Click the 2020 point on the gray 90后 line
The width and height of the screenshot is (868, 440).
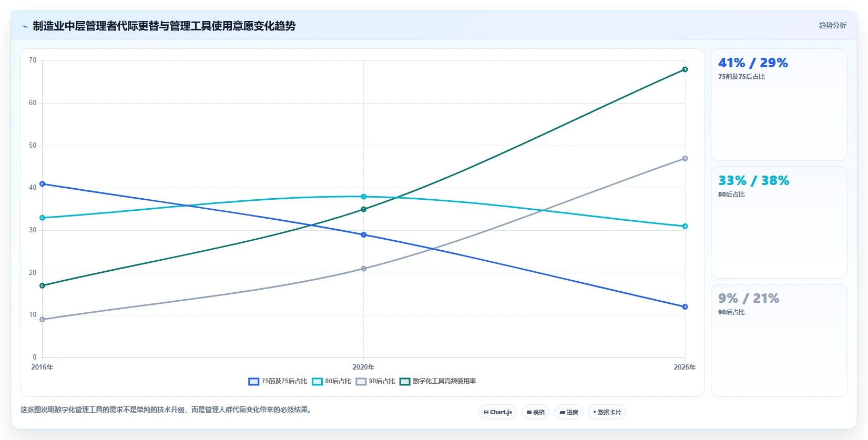[x=364, y=269]
